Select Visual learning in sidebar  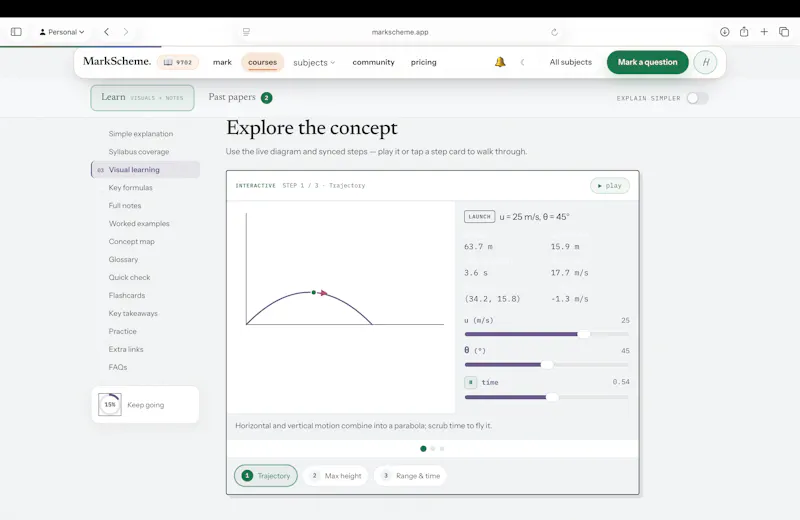coord(145,169)
